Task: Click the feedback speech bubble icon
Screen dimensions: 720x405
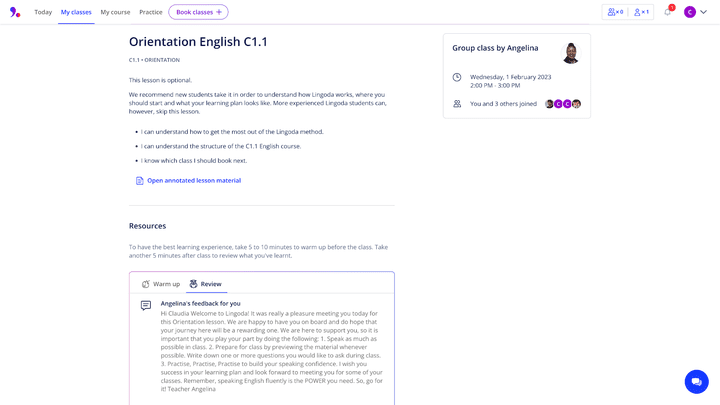Action: [x=146, y=305]
